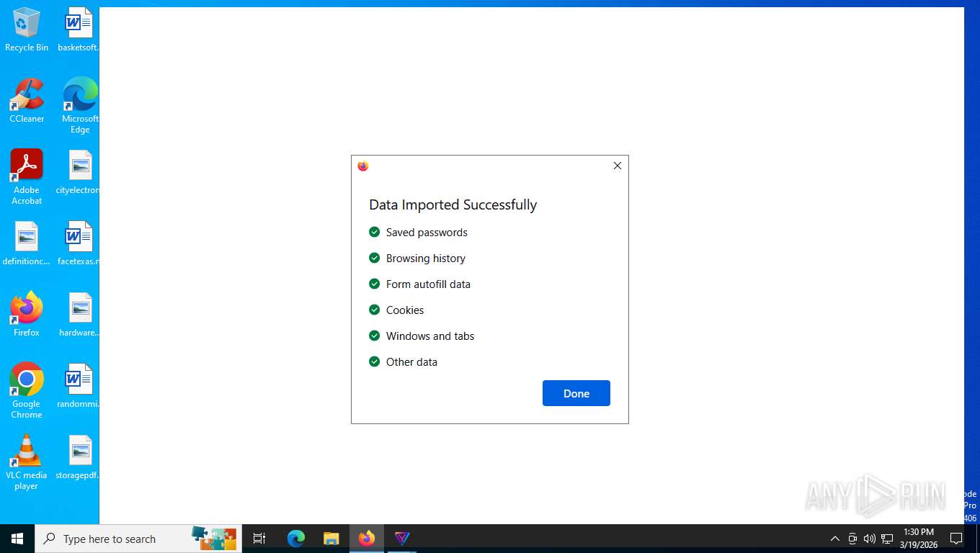Screen dimensions: 980x553
Task: Switch to Firefox on the taskbar
Action: coord(367,539)
